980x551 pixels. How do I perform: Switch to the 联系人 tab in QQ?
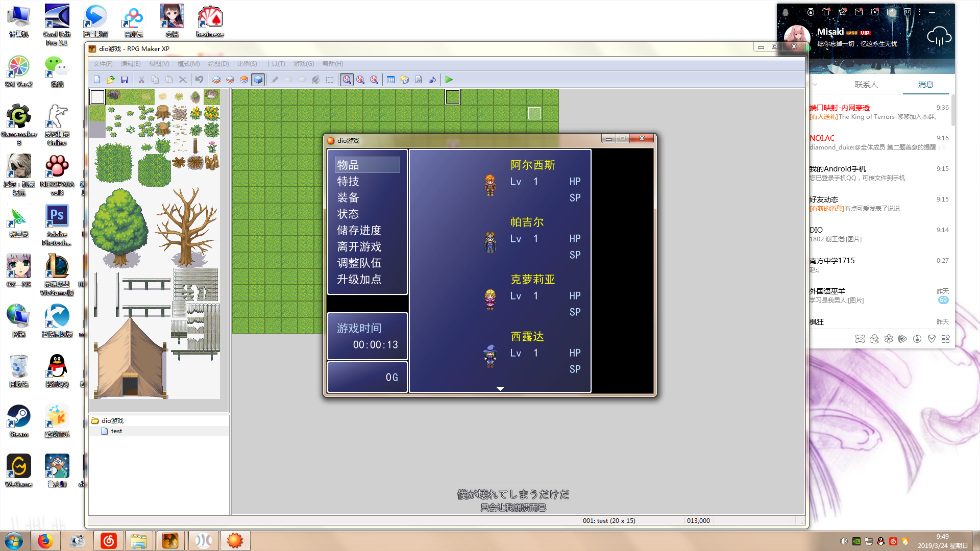(x=866, y=85)
